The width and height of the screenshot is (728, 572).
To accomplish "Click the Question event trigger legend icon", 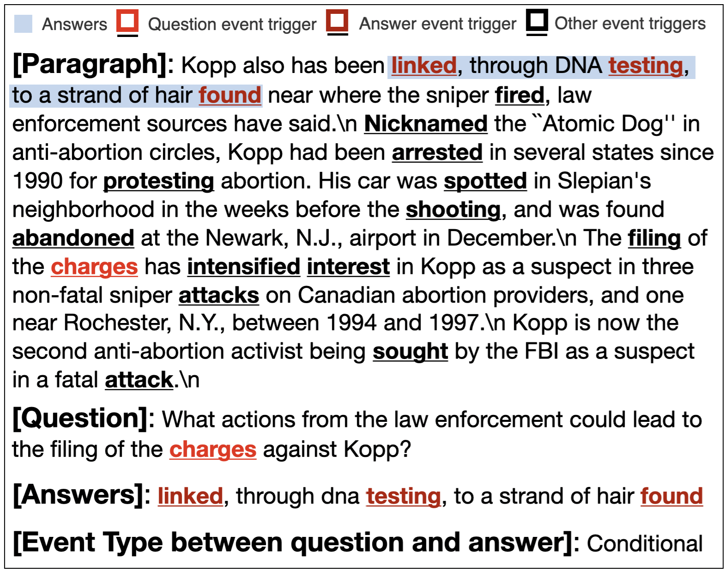I will [127, 23].
